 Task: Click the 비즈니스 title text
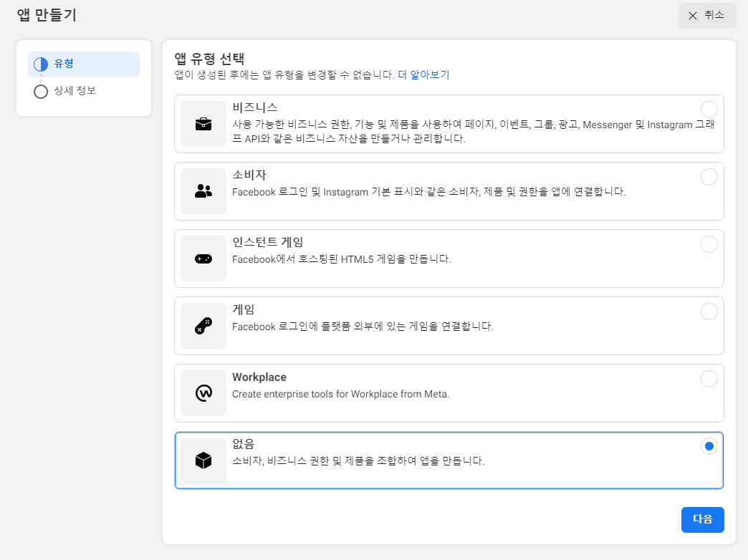255,107
